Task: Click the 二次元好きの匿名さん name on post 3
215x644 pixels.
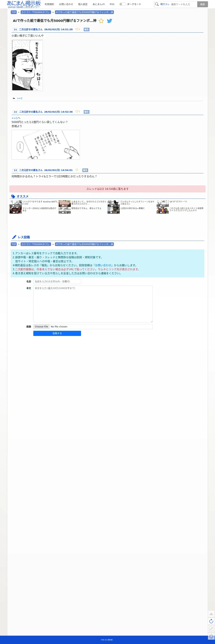Action: coord(31,170)
